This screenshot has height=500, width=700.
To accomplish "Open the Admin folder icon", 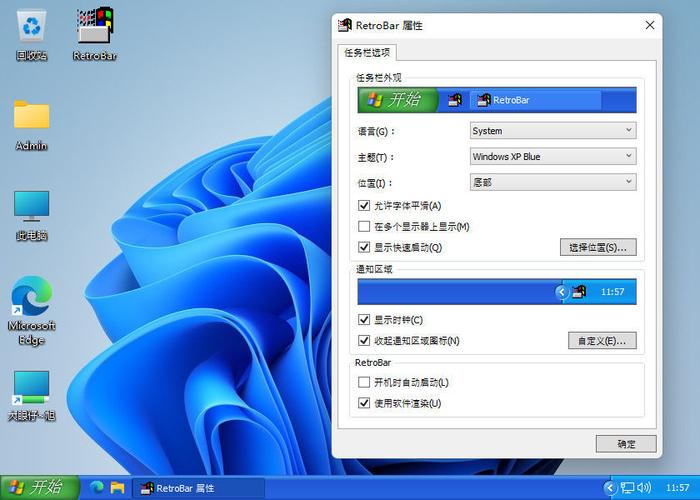I will (x=31, y=126).
